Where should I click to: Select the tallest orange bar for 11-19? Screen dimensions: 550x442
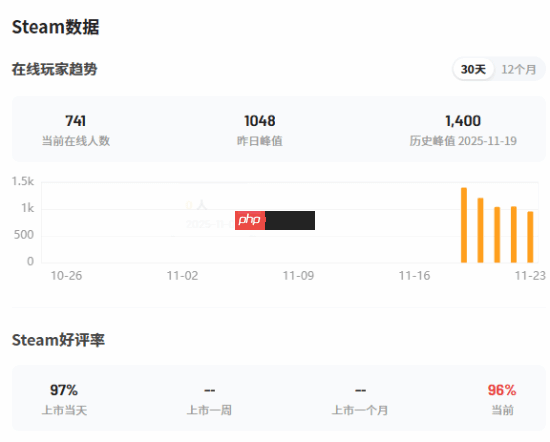[464, 225]
